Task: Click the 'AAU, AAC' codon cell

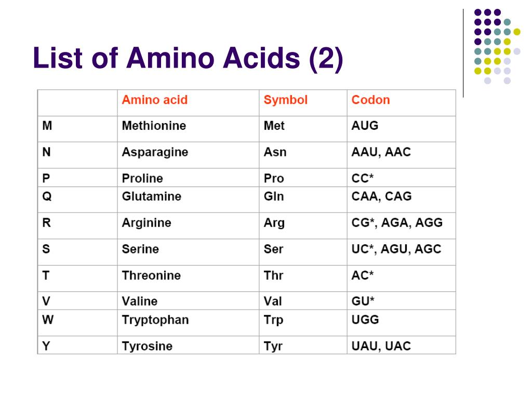Action: tap(402, 155)
